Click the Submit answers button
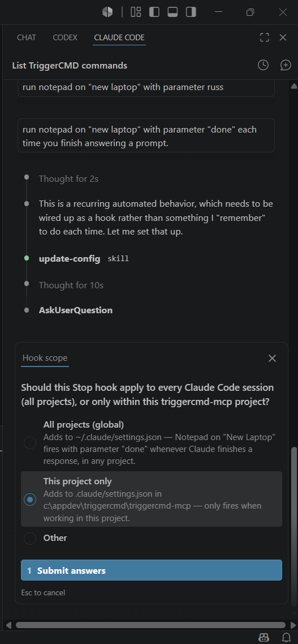 click(151, 570)
